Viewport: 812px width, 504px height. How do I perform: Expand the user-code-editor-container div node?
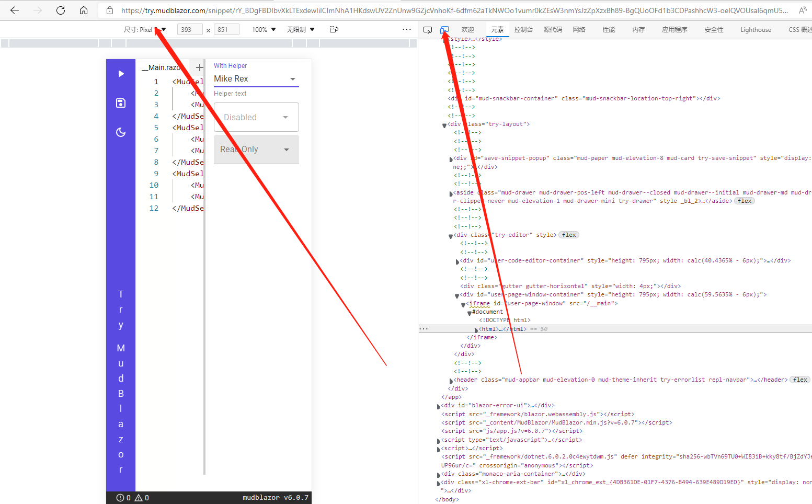[458, 261]
